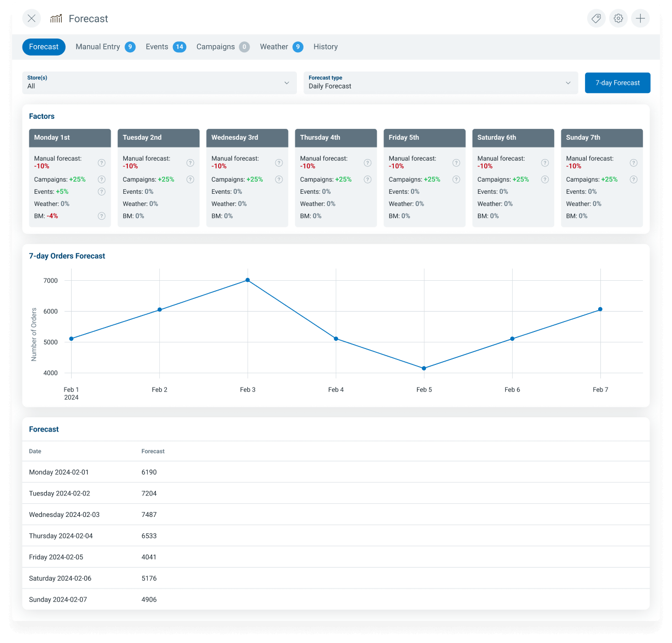The width and height of the screenshot is (672, 643).
Task: Show help for Monday 1st Events
Action: [101, 192]
